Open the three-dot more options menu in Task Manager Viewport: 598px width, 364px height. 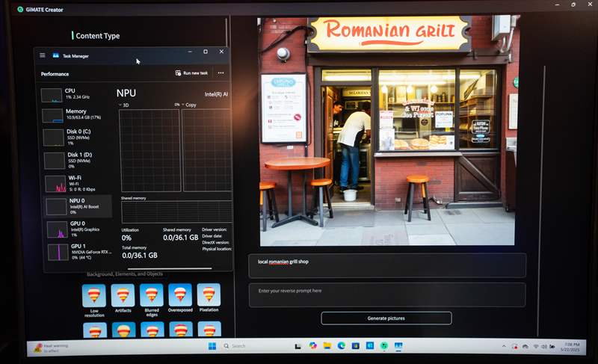(x=221, y=73)
